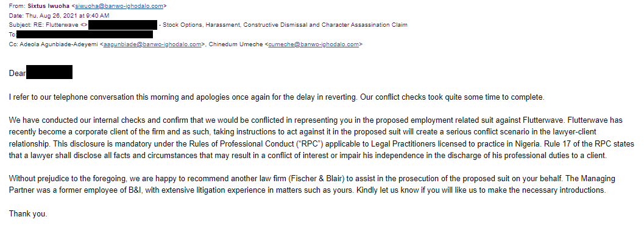The image size is (644, 228).
Task: Click the redacted name after Dear
Action: pyautogui.click(x=50, y=72)
